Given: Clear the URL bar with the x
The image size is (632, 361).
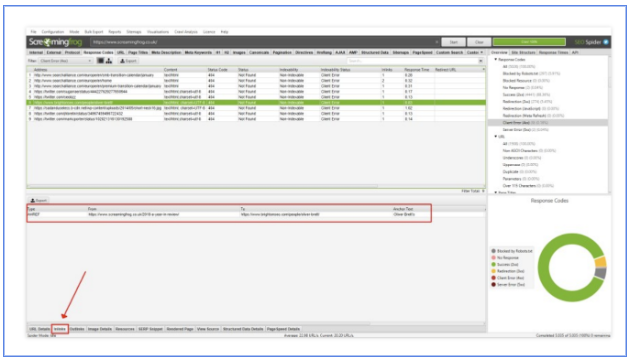Looking at the screenshot, I should (x=437, y=42).
